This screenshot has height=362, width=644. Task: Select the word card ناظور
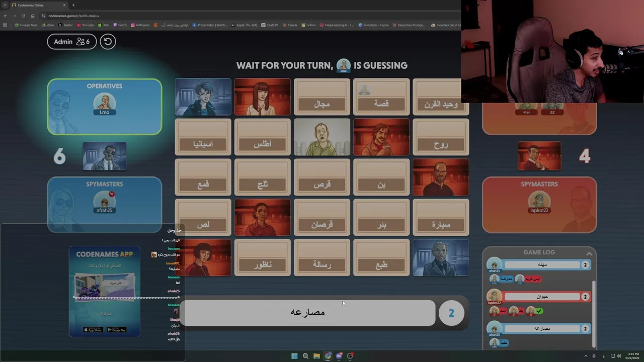point(262,258)
